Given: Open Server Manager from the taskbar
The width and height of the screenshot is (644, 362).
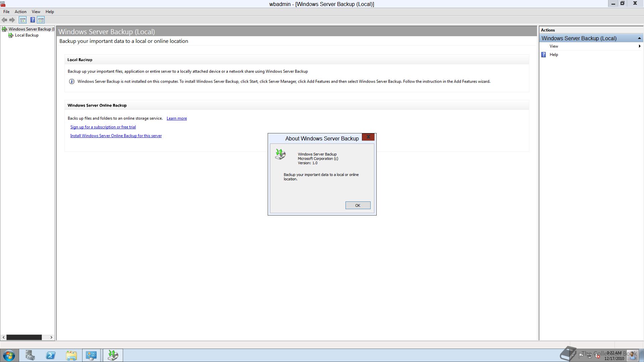Looking at the screenshot, I should (30, 355).
